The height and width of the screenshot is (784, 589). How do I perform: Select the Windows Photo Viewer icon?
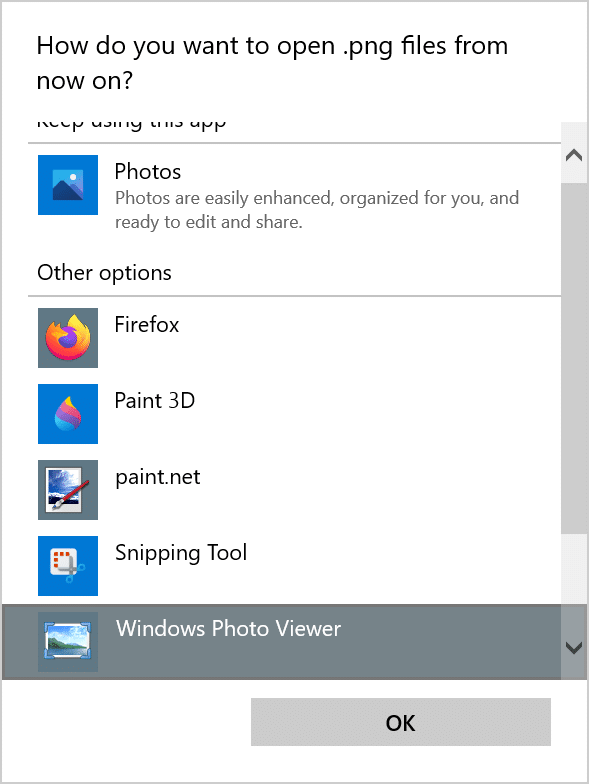point(68,642)
